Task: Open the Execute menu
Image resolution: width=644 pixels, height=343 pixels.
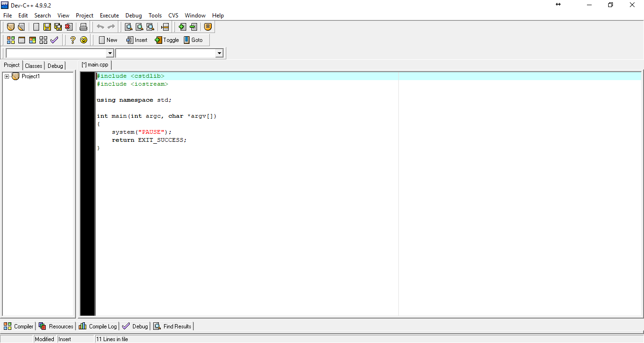Action: click(109, 15)
